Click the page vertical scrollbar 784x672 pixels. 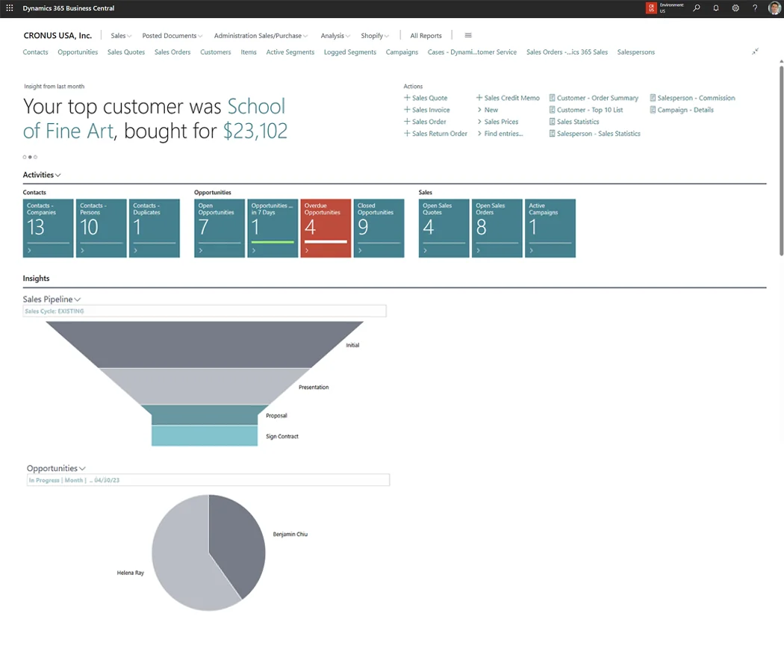[x=781, y=160]
